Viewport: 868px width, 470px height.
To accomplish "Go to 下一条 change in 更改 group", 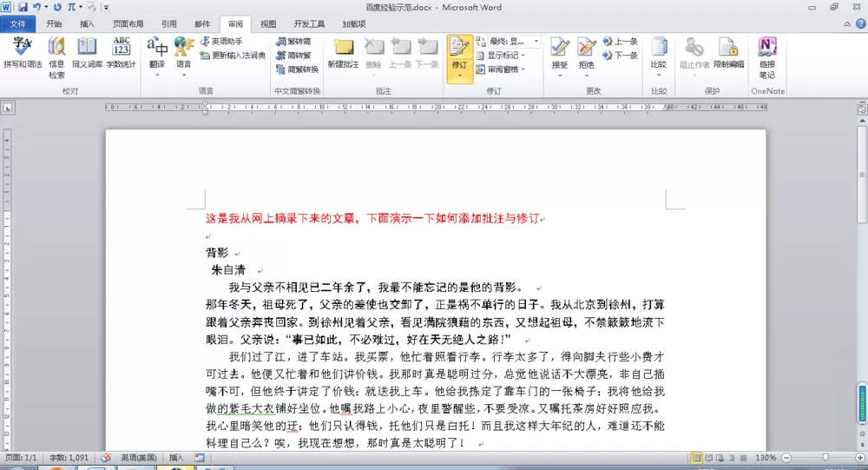I will (x=621, y=55).
